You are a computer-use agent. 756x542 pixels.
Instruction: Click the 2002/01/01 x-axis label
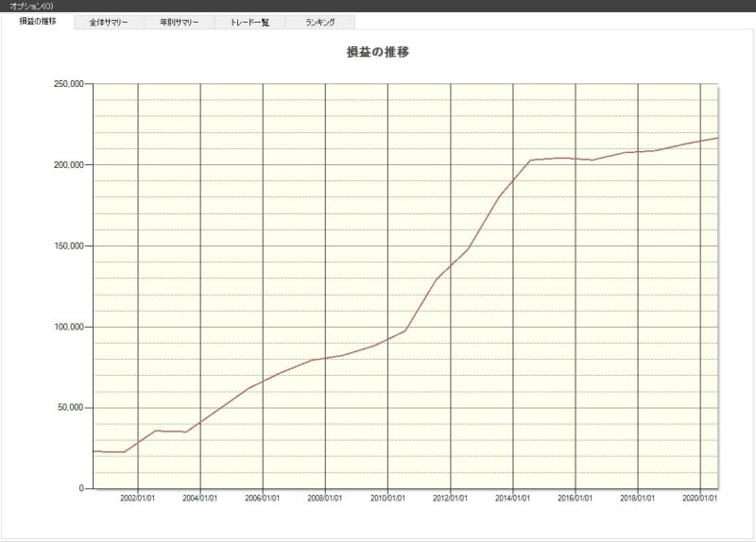pyautogui.click(x=138, y=499)
